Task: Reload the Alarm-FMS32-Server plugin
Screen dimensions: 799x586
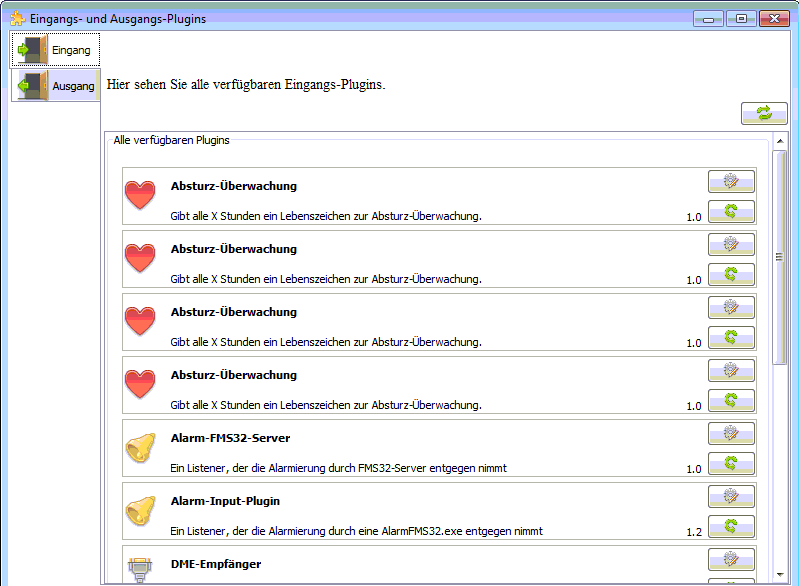Action: (731, 463)
